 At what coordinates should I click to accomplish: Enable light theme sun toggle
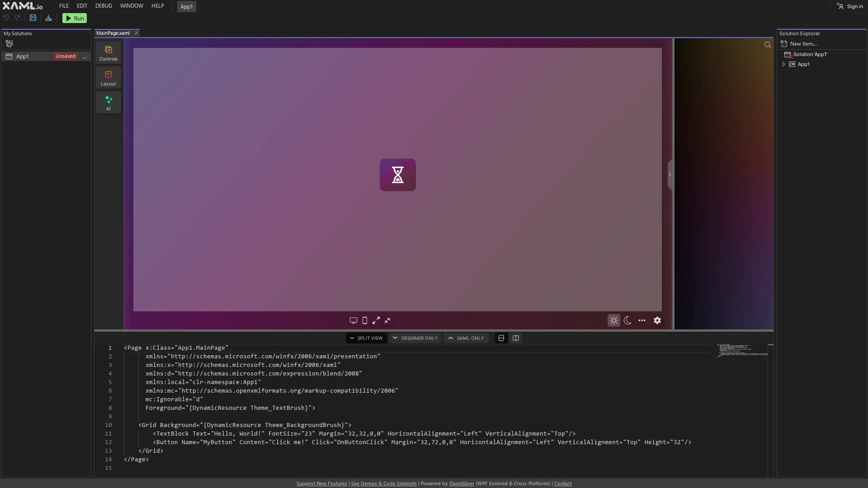click(x=614, y=320)
